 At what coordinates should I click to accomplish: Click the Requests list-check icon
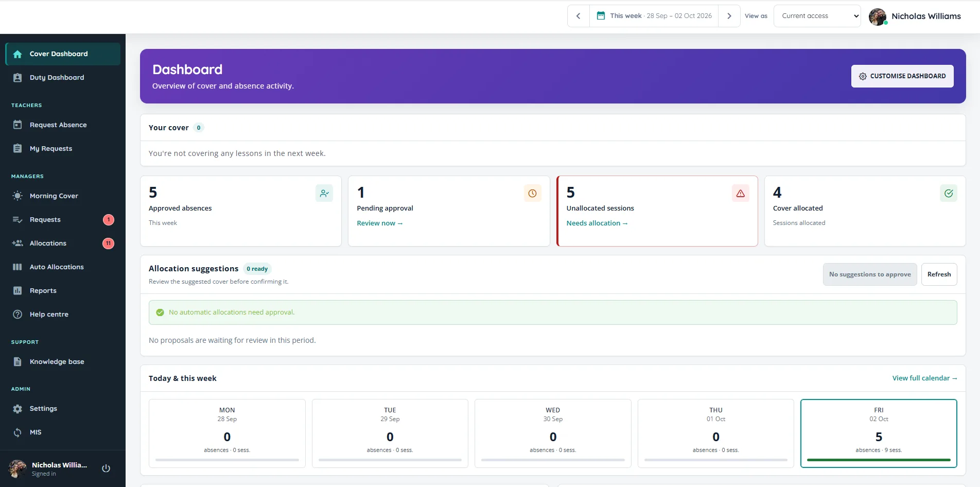(17, 219)
